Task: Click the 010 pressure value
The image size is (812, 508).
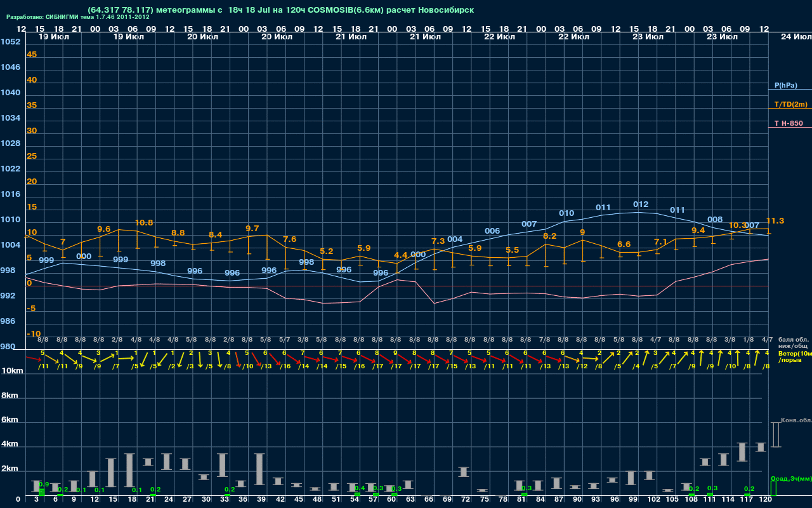Action: (566, 213)
